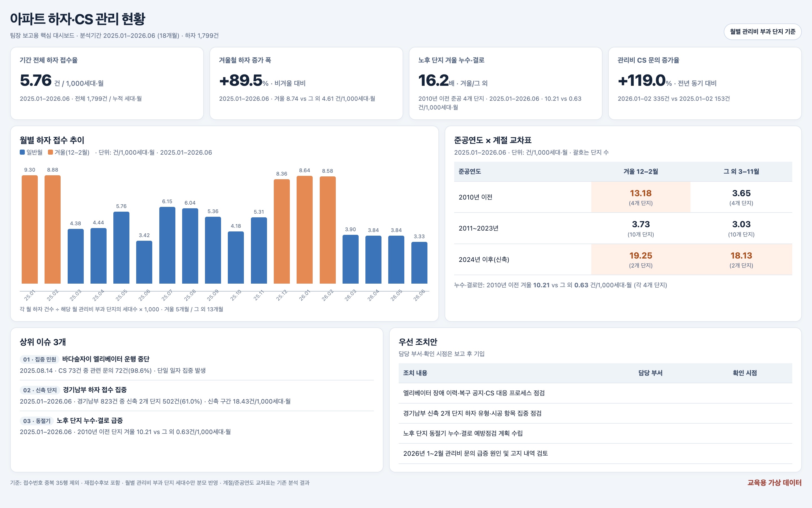812x508 pixels.
Task: Click the 13.18 winter cell for 2010년 이전
Action: click(641, 197)
